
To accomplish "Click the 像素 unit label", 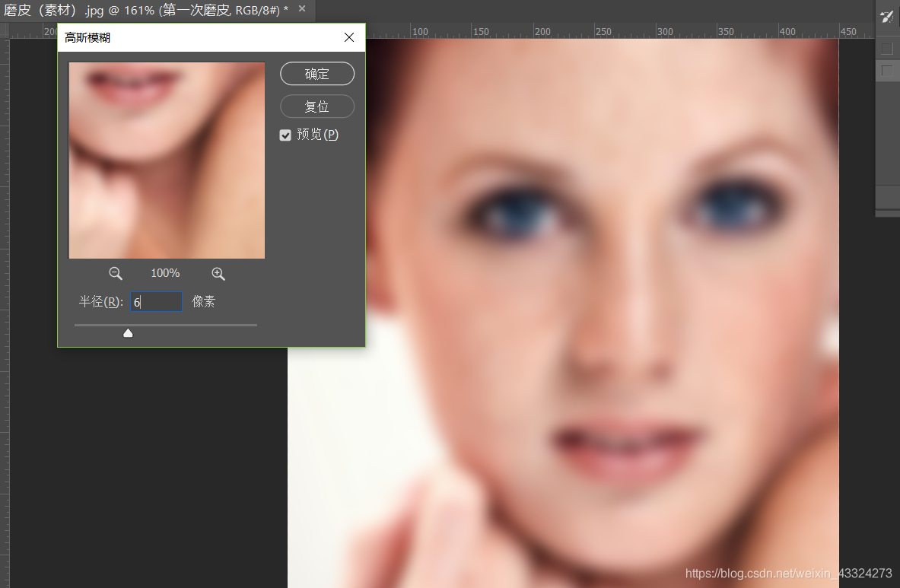I will [203, 302].
